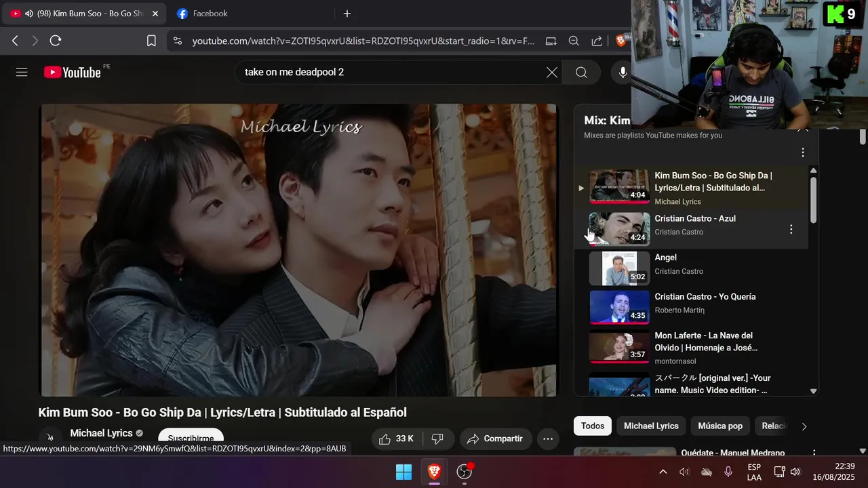Go to YouTube home via logo

click(x=73, y=72)
